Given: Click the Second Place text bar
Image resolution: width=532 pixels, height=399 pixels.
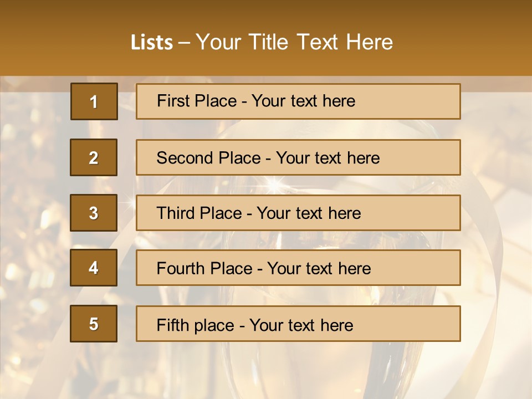Looking at the screenshot, I should 298,157.
